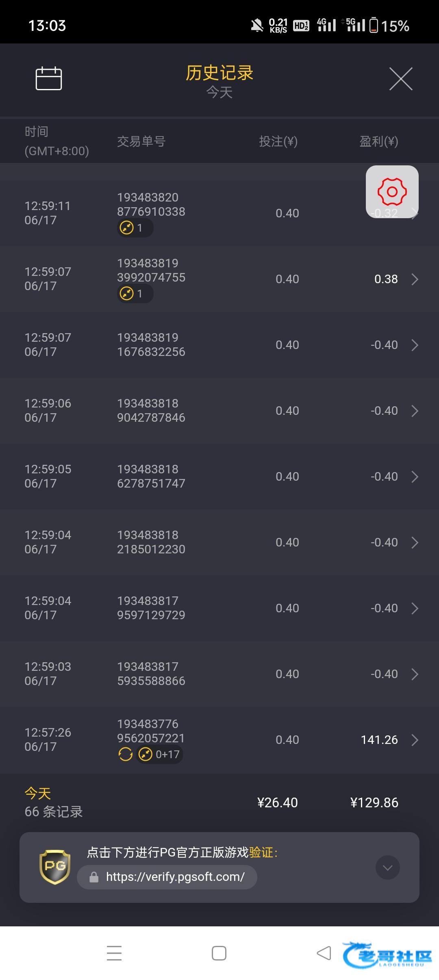Screen dimensions: 439x980
Task: Select transaction ending in 2185012230
Action: (151, 542)
